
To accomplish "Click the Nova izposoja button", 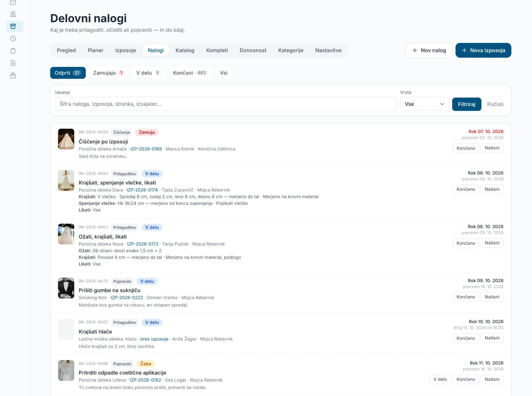I will pyautogui.click(x=483, y=50).
